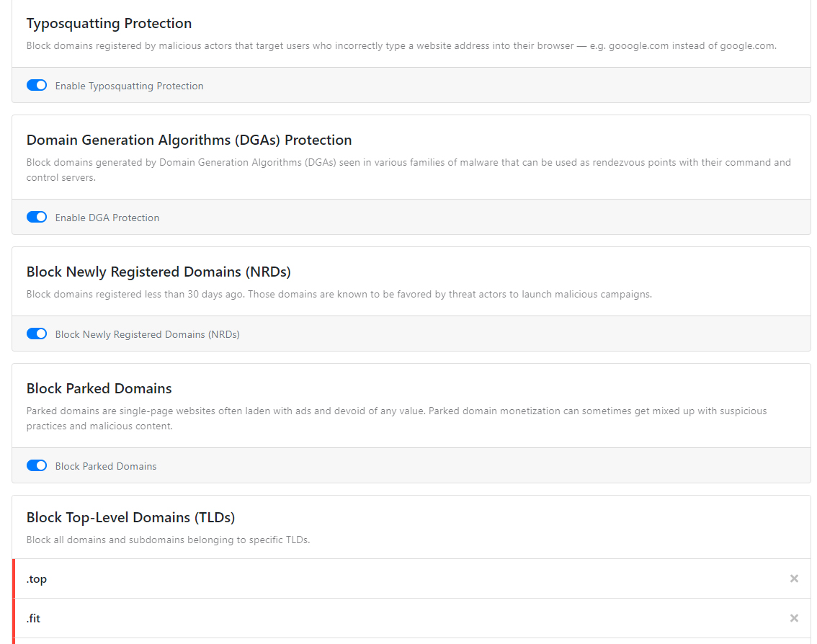817x644 pixels.
Task: Toggle off the Newly Registered Domains switch
Action: (x=37, y=334)
